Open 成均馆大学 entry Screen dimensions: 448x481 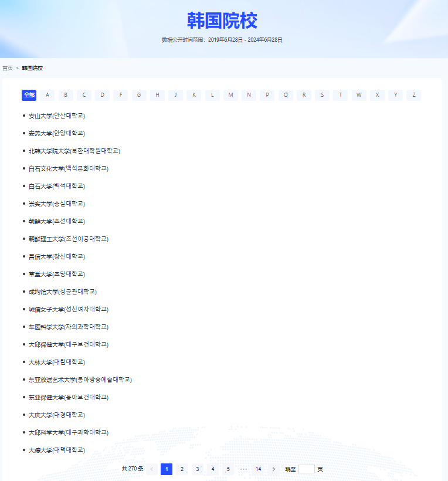click(x=63, y=292)
